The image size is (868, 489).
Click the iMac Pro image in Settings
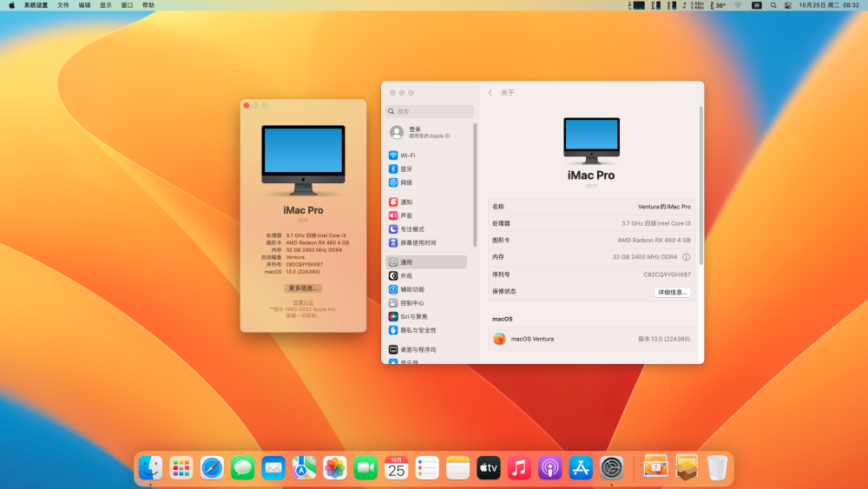[x=591, y=141]
